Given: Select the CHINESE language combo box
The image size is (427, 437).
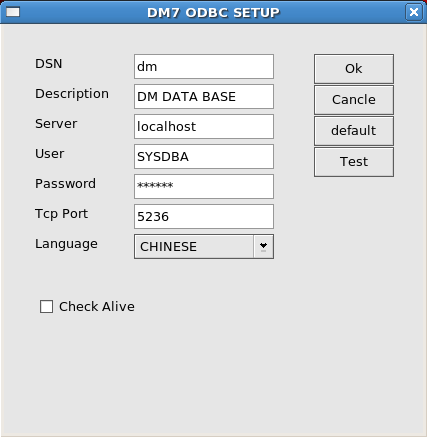Looking at the screenshot, I should pos(204,246).
